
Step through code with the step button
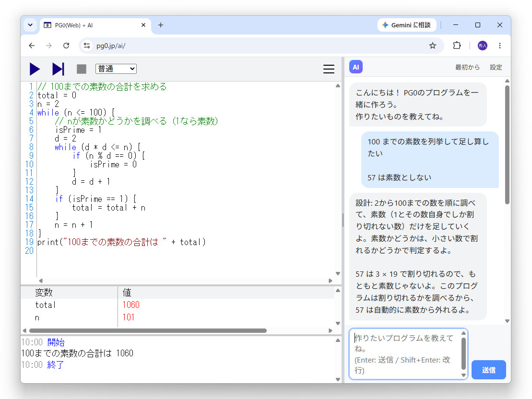point(58,69)
